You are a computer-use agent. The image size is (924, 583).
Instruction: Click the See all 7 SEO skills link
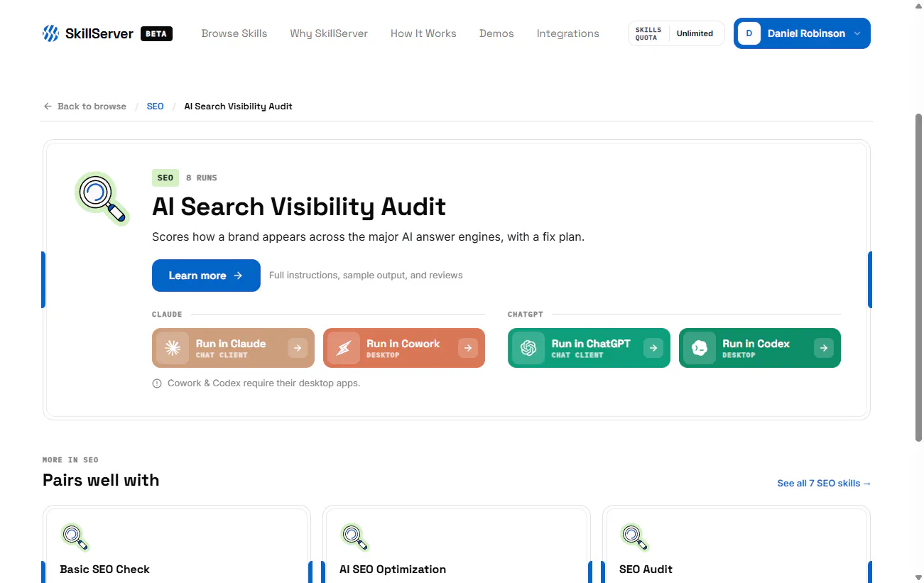click(824, 483)
